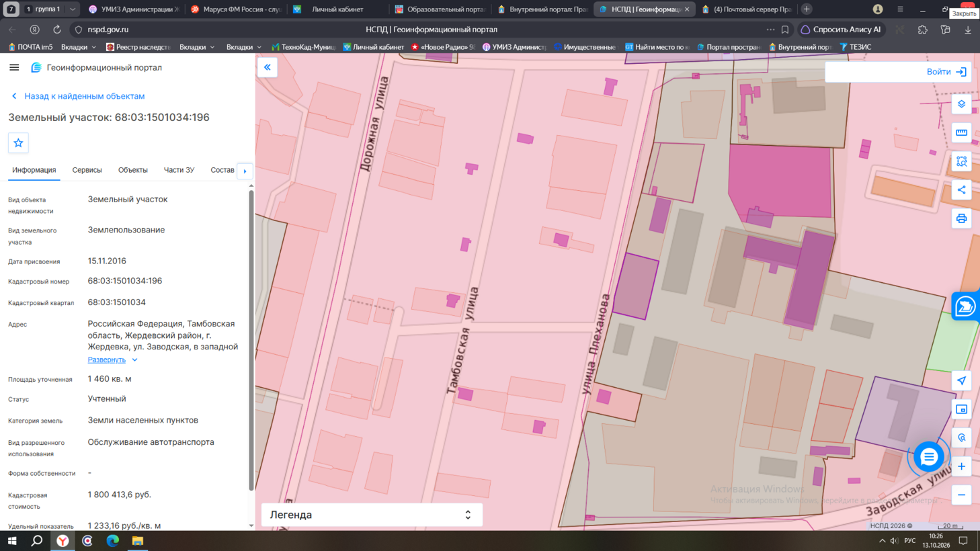Ask Alice AI with Спросить Алису AI
The image size is (980, 551).
pyautogui.click(x=841, y=30)
